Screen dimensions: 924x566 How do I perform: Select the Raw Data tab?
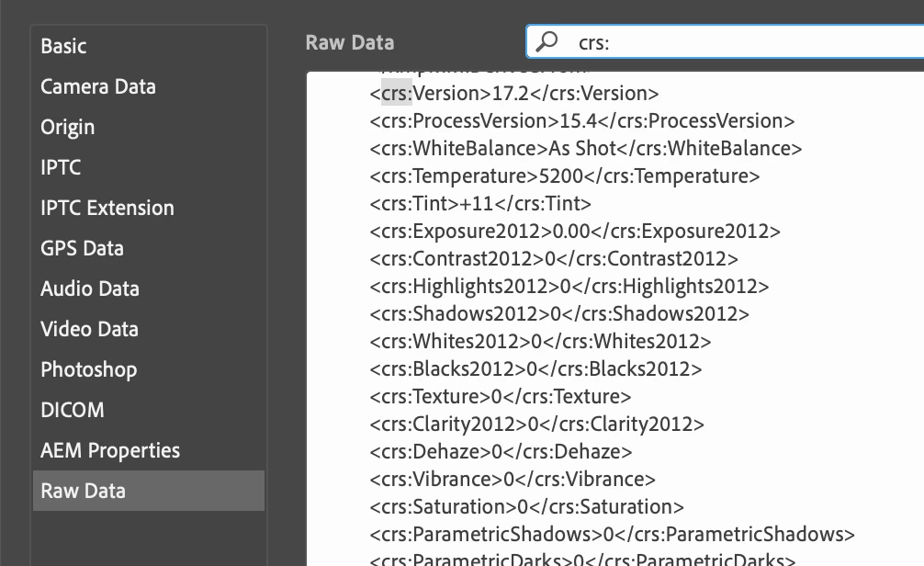tap(149, 491)
